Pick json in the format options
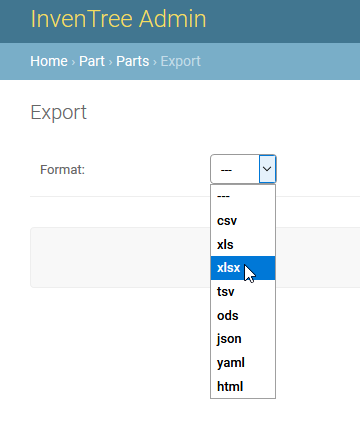Screen dimensions: 360x434 (243, 339)
